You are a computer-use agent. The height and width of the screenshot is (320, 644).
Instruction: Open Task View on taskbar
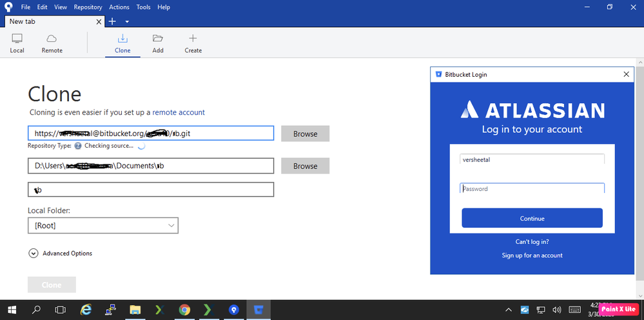(61, 310)
